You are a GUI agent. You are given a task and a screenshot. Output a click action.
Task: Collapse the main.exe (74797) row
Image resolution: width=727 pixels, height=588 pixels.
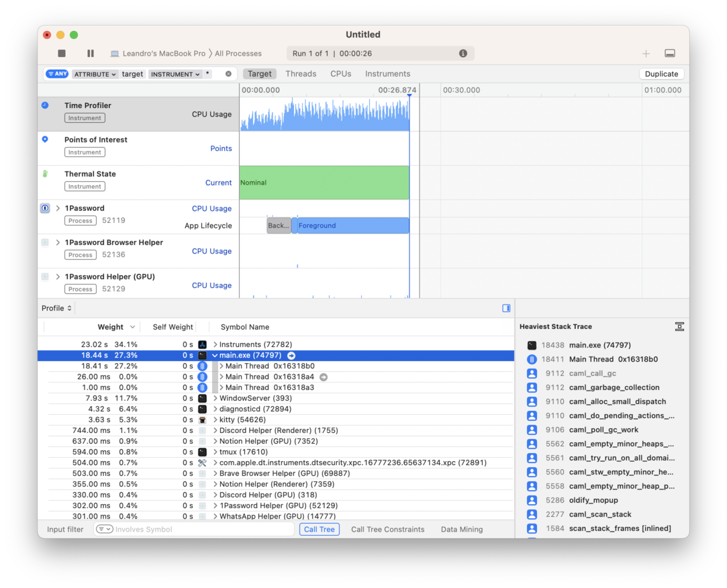tap(215, 356)
